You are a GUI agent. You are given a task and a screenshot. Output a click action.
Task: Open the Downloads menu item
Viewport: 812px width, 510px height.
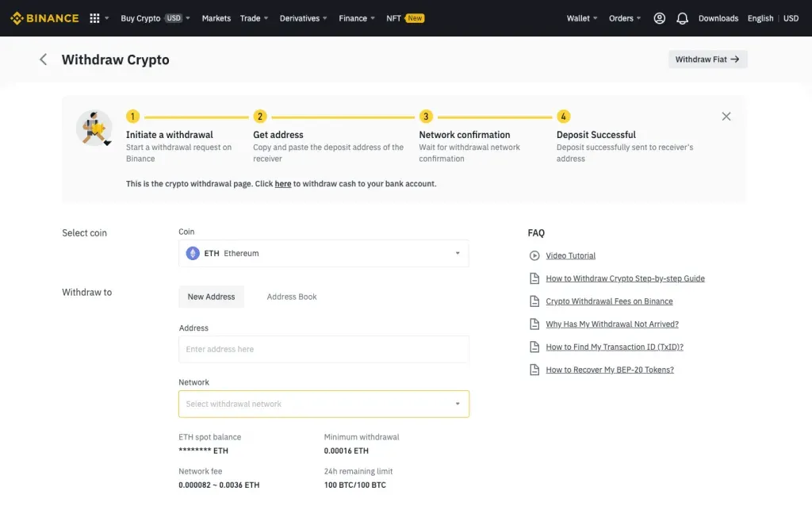pyautogui.click(x=718, y=18)
